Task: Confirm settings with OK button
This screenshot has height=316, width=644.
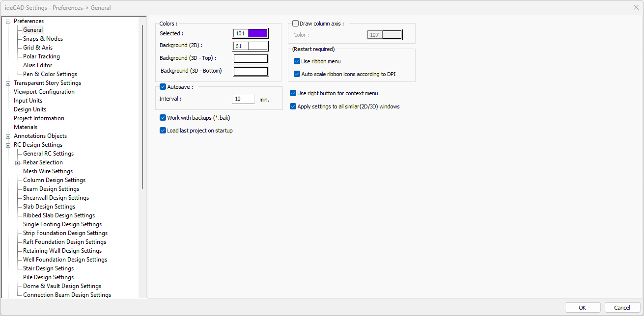Action: tap(583, 308)
